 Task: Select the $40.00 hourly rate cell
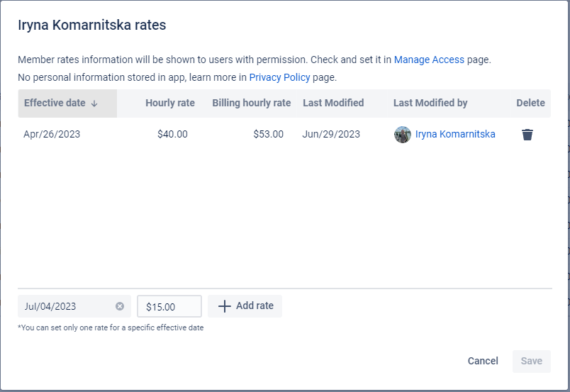[x=172, y=134]
